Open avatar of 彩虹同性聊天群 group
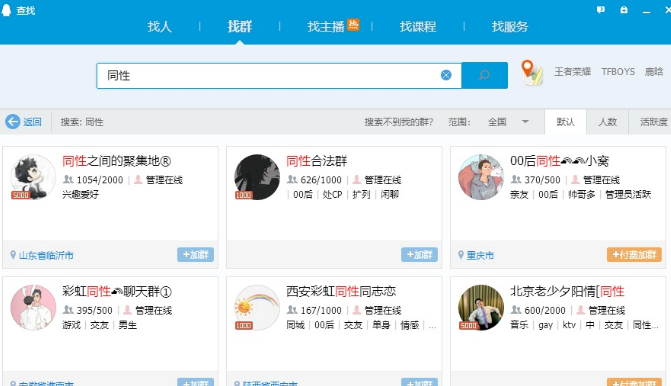Viewport: 671px width, 386px height. 33,307
